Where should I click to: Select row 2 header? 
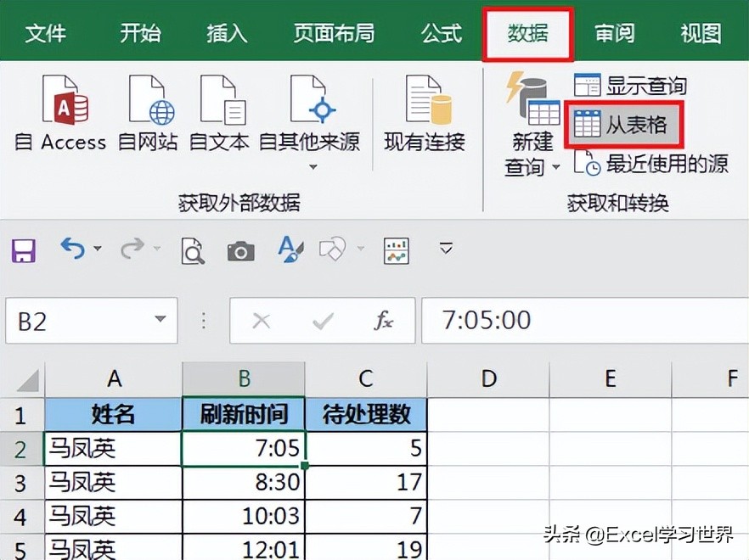21,449
